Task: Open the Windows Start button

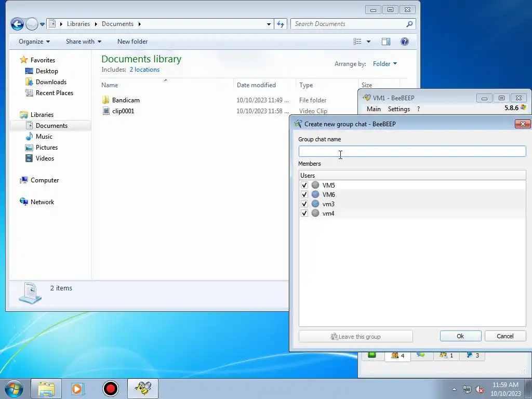Action: point(14,389)
